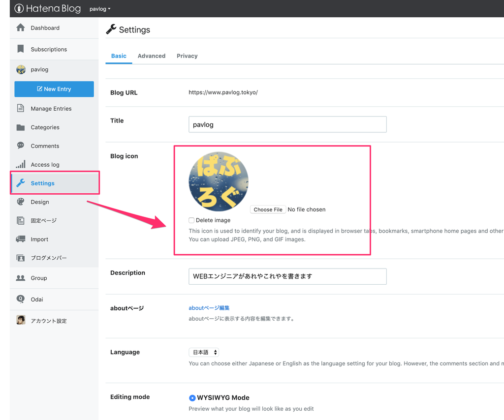Click the Comments speech bubble icon
The height and width of the screenshot is (420, 504).
pyautogui.click(x=21, y=146)
